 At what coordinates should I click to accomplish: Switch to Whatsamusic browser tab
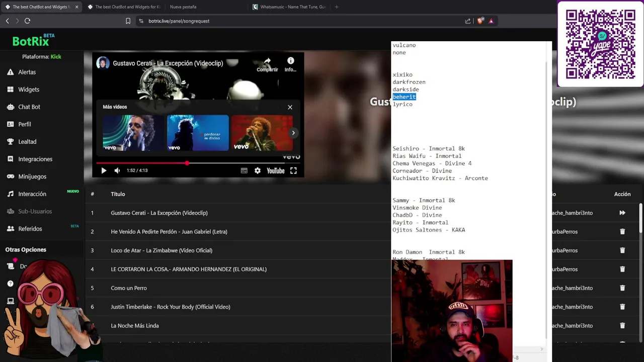[x=289, y=7]
